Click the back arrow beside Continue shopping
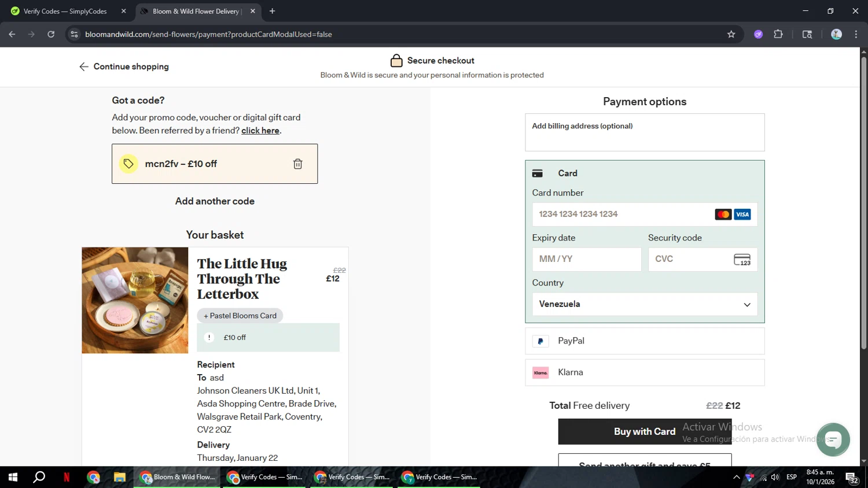Screen dimensions: 868x488 pyautogui.click(x=84, y=67)
